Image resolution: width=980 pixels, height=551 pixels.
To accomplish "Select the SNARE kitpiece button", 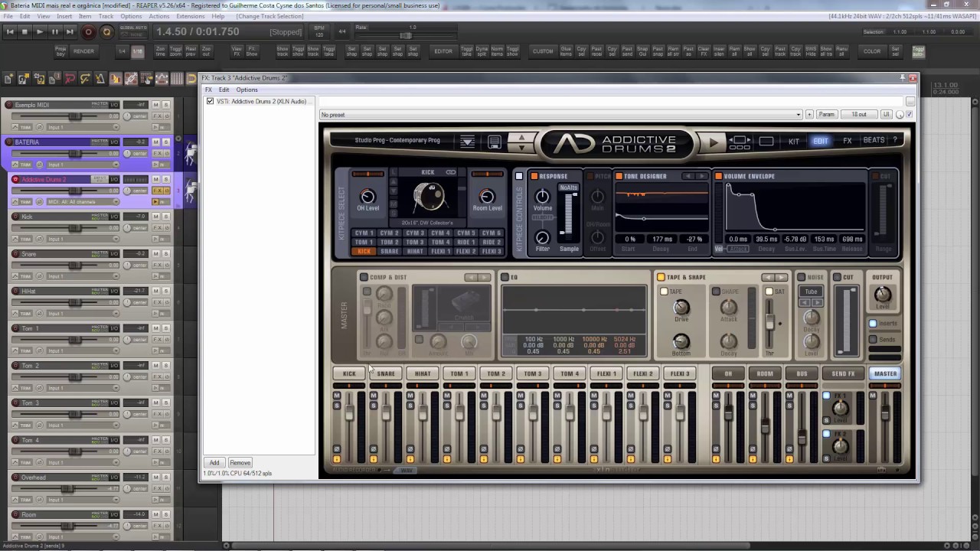I will point(390,251).
